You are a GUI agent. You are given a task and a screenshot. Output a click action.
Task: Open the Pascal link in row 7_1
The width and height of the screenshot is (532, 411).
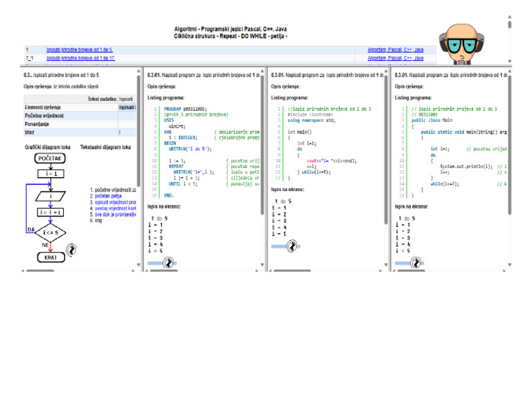pyautogui.click(x=396, y=58)
